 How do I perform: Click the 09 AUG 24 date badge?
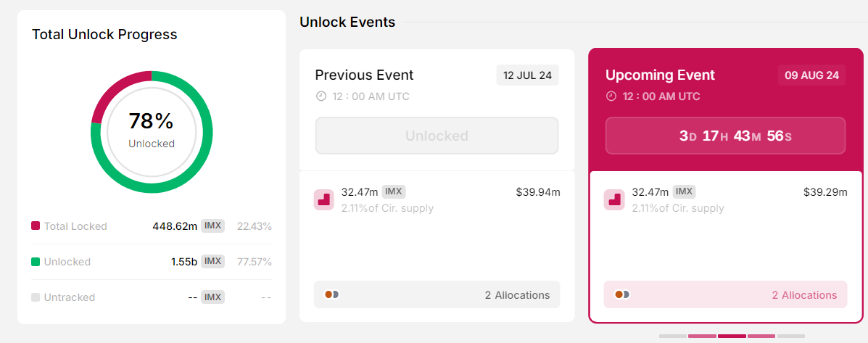coord(811,75)
